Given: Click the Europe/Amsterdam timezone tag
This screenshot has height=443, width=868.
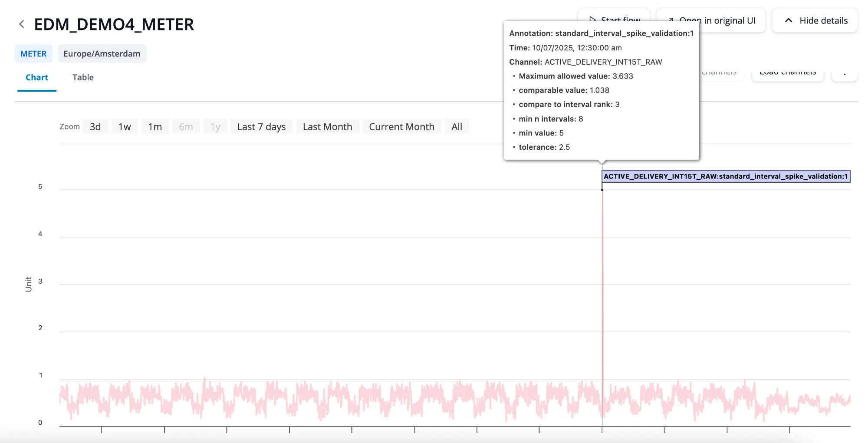Looking at the screenshot, I should [x=102, y=54].
